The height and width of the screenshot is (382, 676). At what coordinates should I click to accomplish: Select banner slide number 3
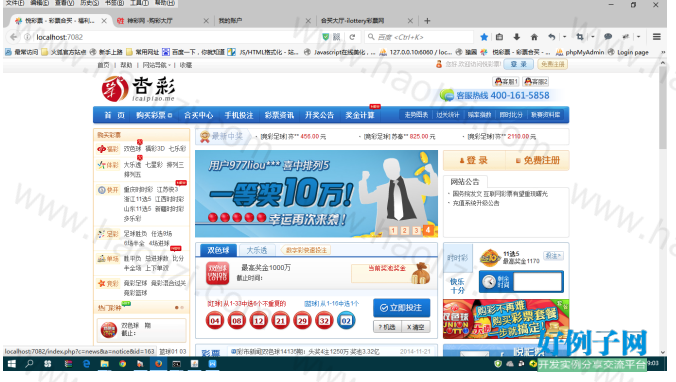click(416, 231)
